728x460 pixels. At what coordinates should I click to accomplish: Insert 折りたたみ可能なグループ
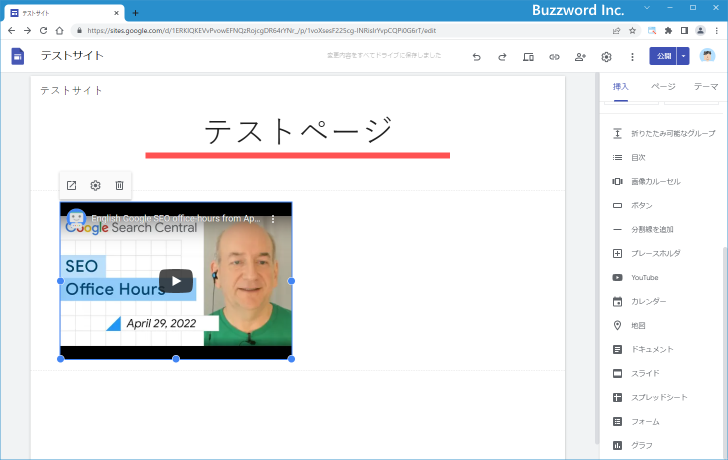tap(664, 134)
